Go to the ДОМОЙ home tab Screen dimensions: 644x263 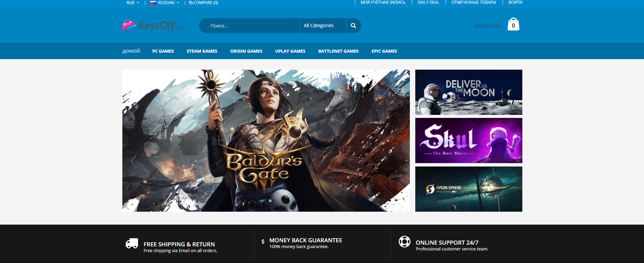tap(131, 51)
